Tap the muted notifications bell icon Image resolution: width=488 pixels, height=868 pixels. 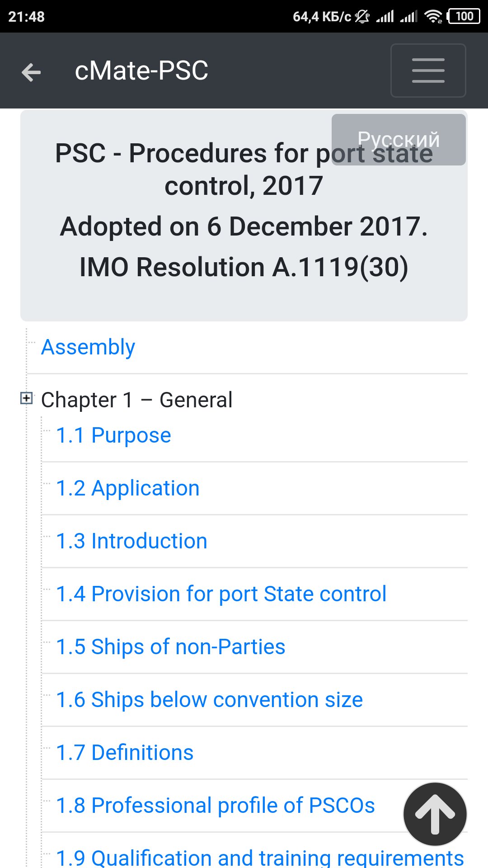coord(362,17)
